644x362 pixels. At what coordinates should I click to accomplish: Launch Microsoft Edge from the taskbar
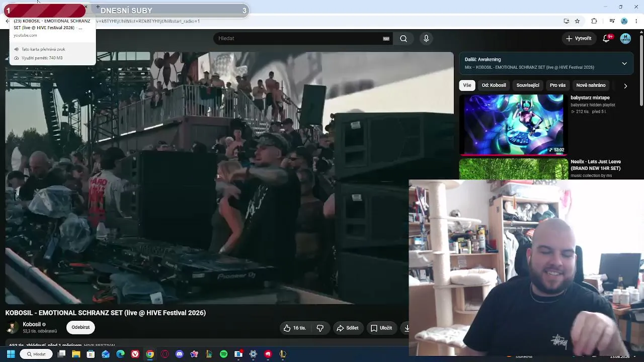click(120, 354)
